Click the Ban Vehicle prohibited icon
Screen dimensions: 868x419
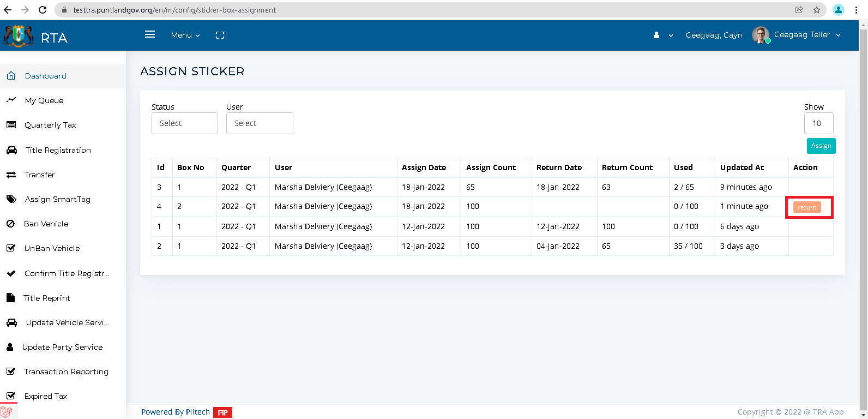tap(10, 224)
